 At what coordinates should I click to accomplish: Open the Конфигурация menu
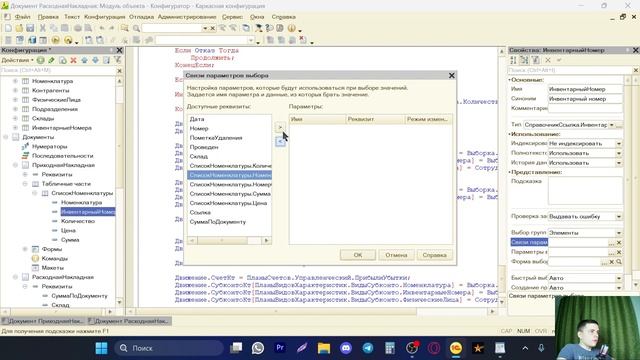(104, 17)
